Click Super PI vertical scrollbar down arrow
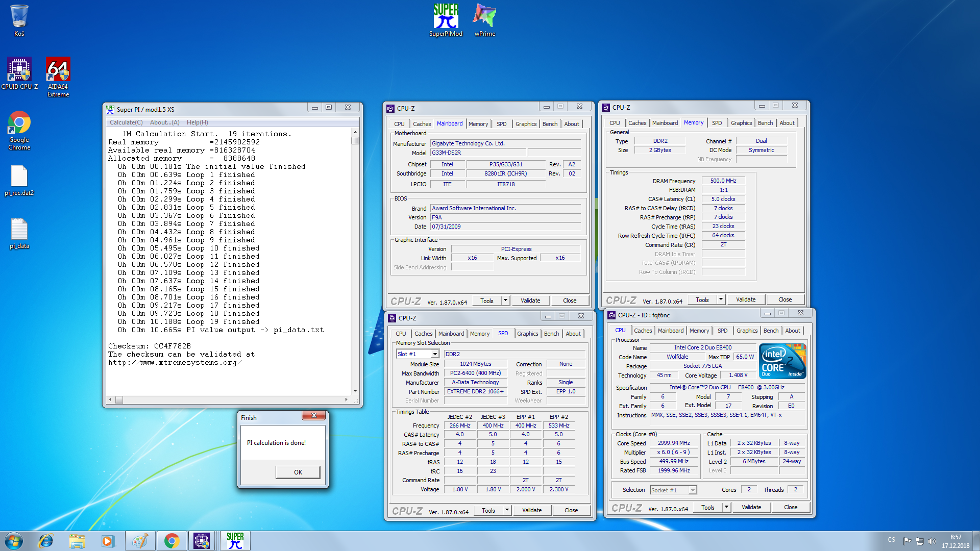Image resolution: width=980 pixels, height=551 pixels. click(355, 391)
